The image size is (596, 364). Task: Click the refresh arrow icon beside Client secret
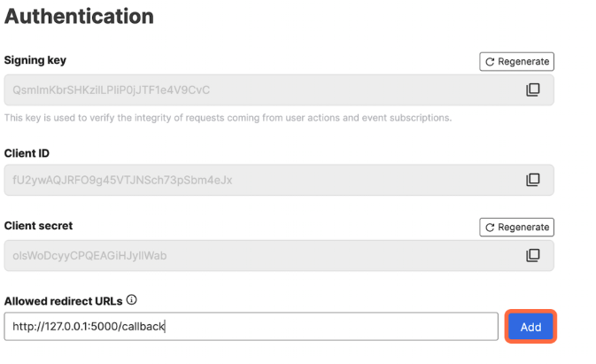[x=490, y=228]
